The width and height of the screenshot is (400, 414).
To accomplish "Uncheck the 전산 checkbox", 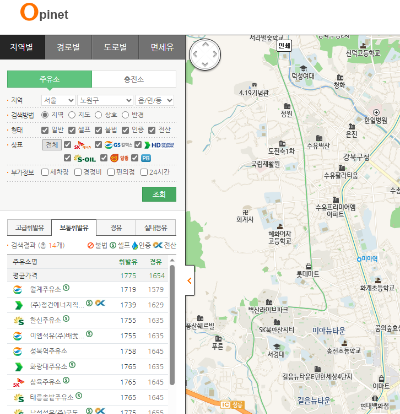I will tap(152, 130).
